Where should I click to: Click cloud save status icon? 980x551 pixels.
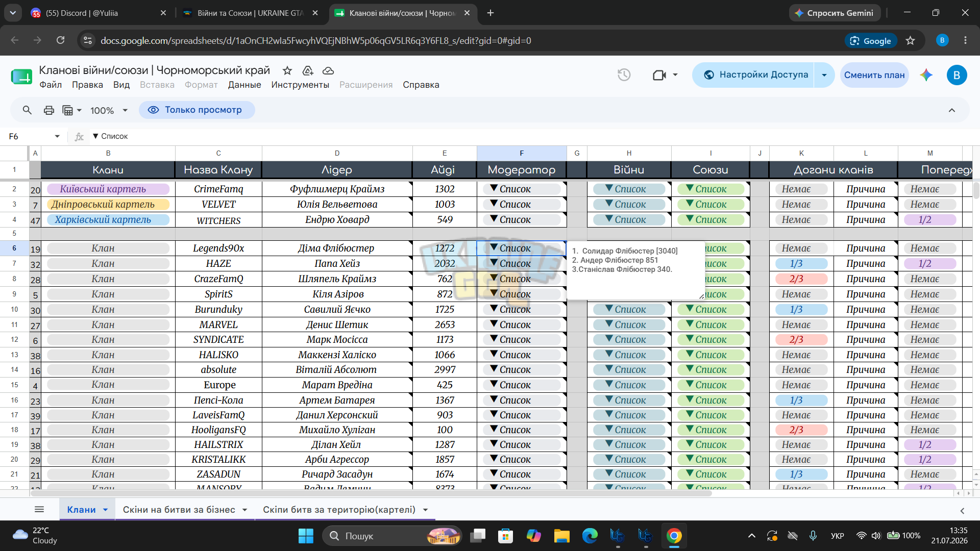click(328, 70)
